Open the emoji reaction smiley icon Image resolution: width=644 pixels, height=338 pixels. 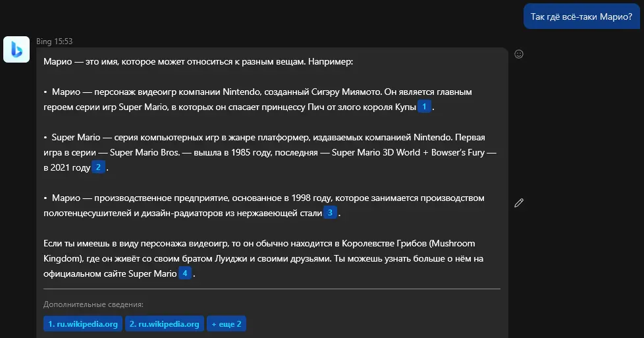coord(519,54)
